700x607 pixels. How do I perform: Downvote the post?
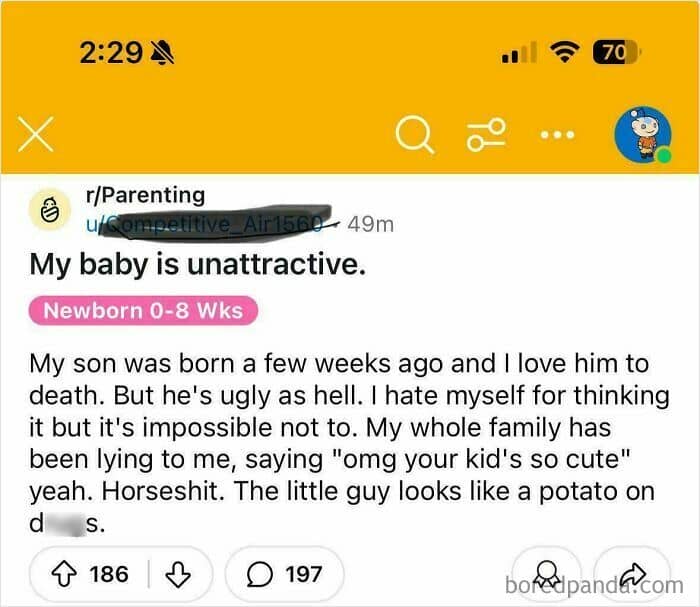pos(178,574)
